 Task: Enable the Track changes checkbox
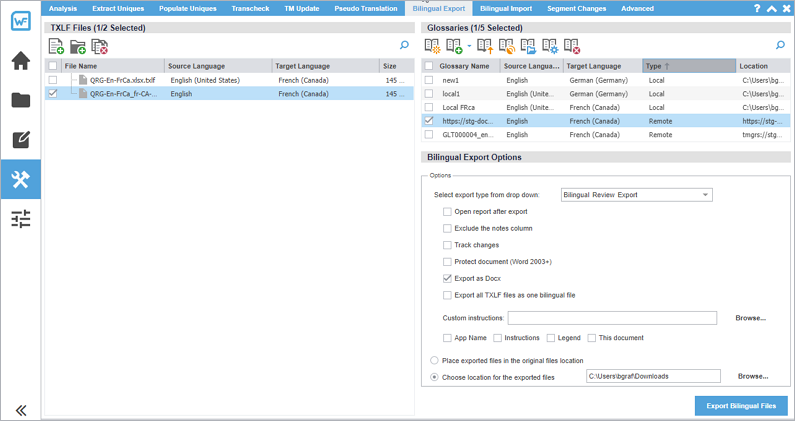447,245
